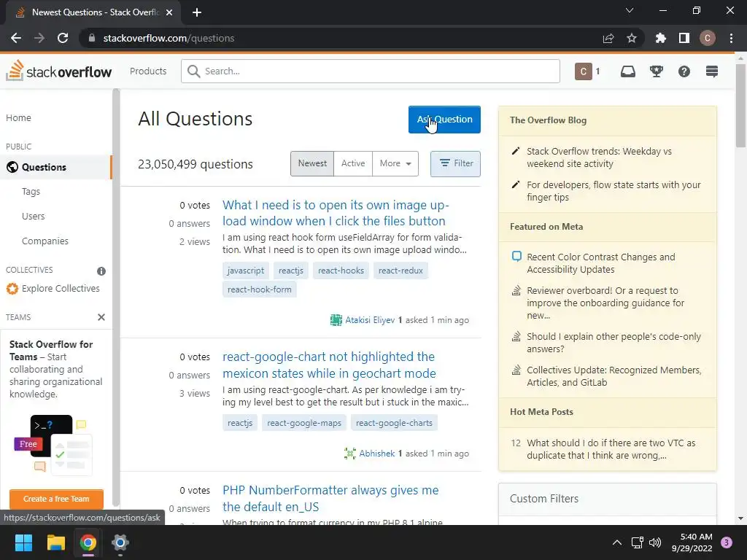Show hidden system tray icons

click(616, 542)
